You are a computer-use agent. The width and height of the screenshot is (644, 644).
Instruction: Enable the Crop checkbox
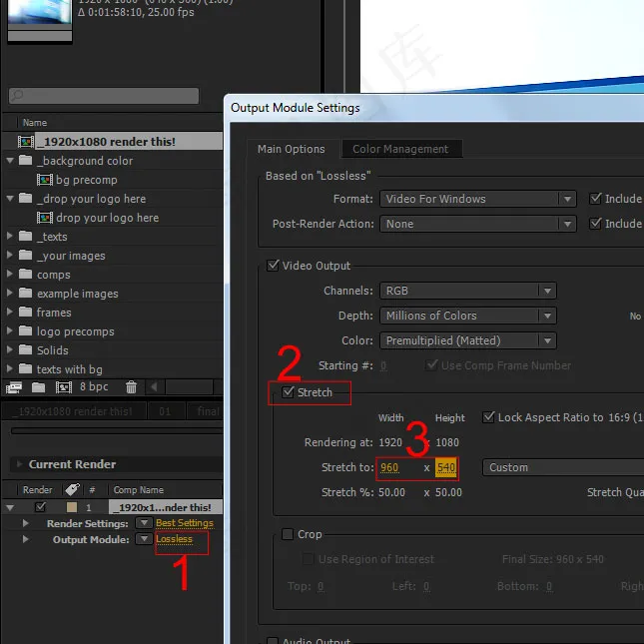tap(288, 534)
